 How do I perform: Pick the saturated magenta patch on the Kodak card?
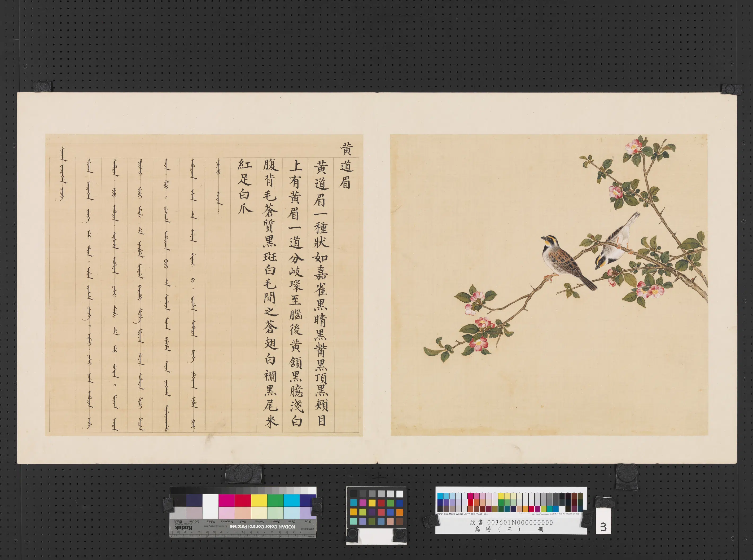pos(227,501)
